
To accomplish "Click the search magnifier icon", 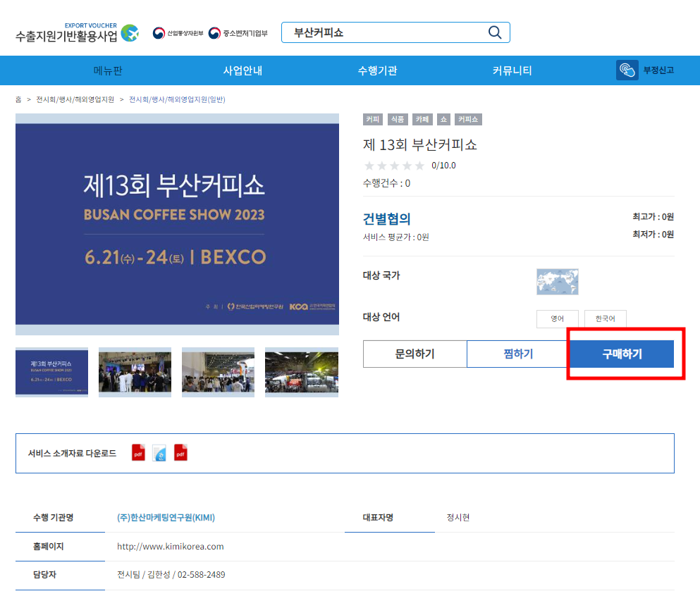I will pos(495,32).
